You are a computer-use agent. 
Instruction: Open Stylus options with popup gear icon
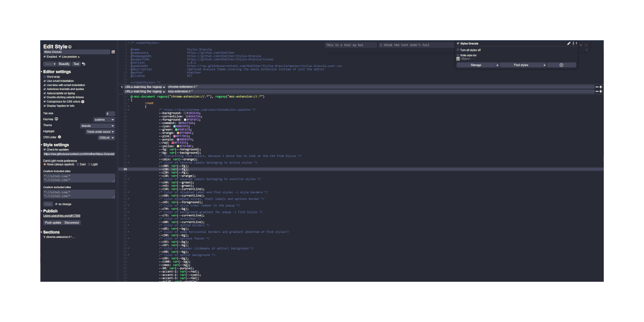point(561,65)
